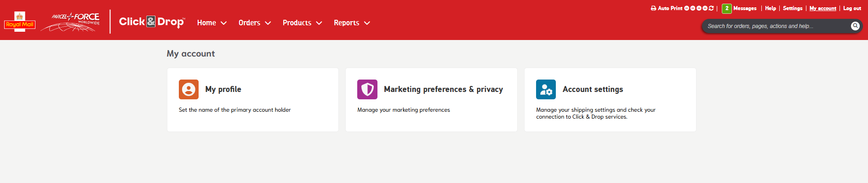868x183 pixels.
Task: Click the Auto Print printer icon
Action: click(653, 8)
